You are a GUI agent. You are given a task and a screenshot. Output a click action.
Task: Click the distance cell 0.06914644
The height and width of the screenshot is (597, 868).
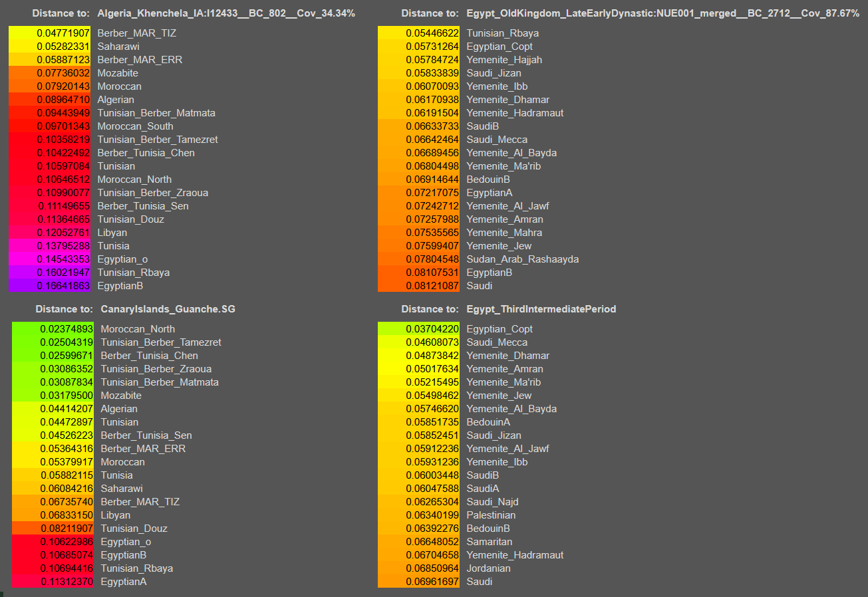pyautogui.click(x=418, y=179)
